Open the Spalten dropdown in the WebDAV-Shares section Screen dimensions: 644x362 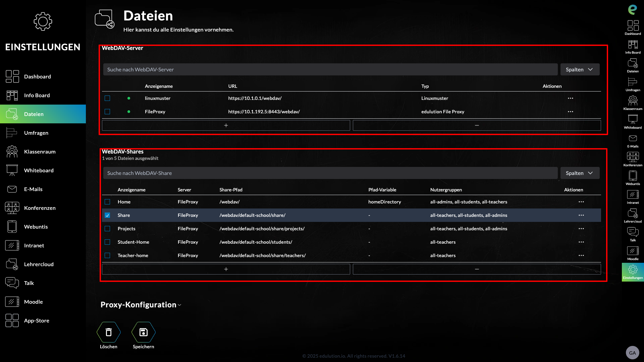coord(580,173)
